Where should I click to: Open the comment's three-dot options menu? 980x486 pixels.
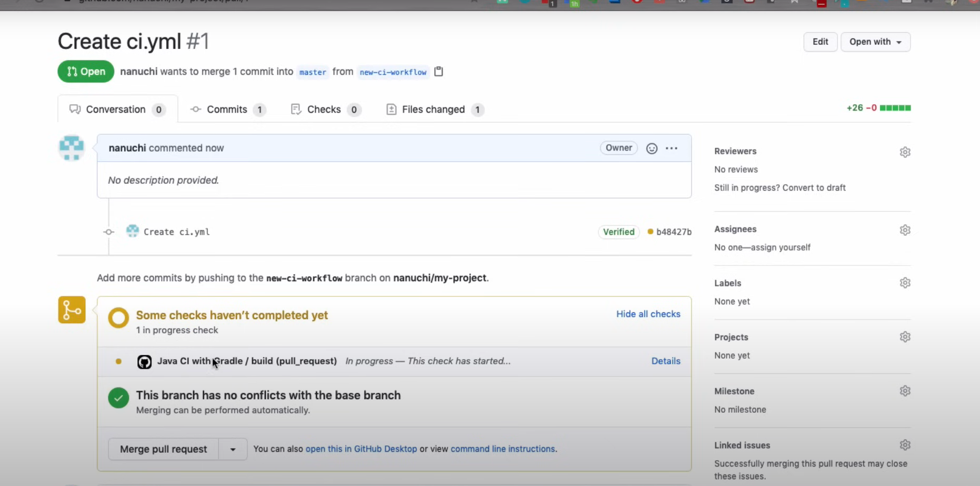point(672,148)
